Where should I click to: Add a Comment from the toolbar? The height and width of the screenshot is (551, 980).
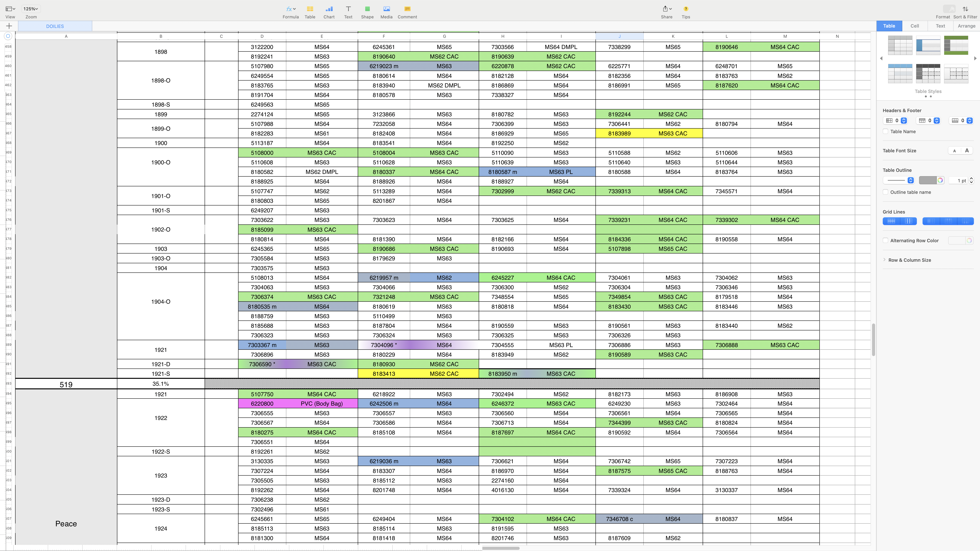[407, 9]
